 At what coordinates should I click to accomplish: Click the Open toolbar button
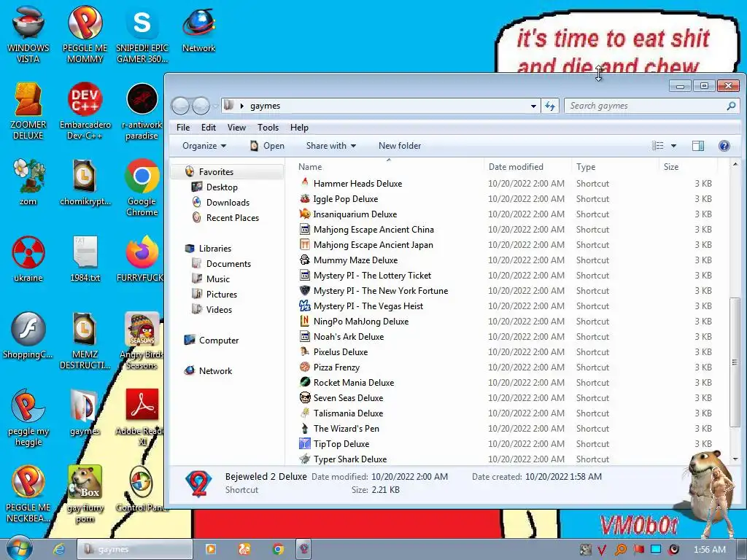(x=267, y=146)
